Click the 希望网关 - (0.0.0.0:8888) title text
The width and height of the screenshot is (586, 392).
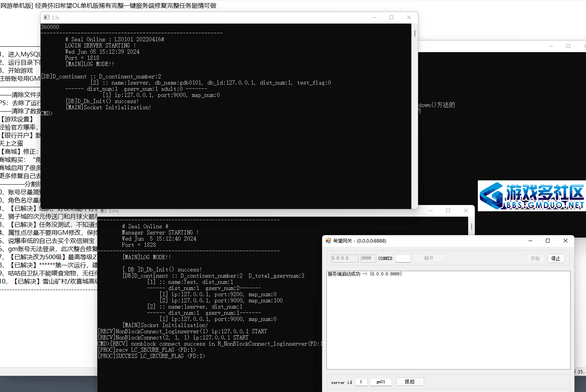[360, 241]
